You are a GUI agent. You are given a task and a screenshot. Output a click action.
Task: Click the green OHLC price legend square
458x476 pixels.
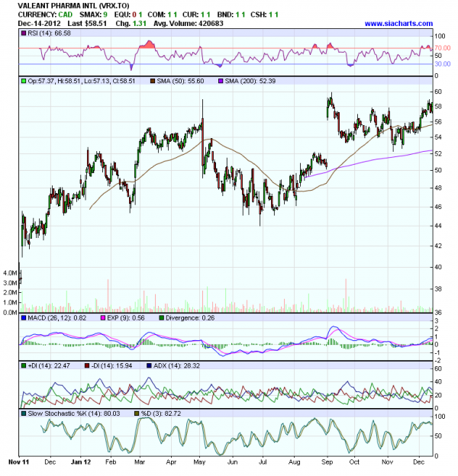coord(24,79)
